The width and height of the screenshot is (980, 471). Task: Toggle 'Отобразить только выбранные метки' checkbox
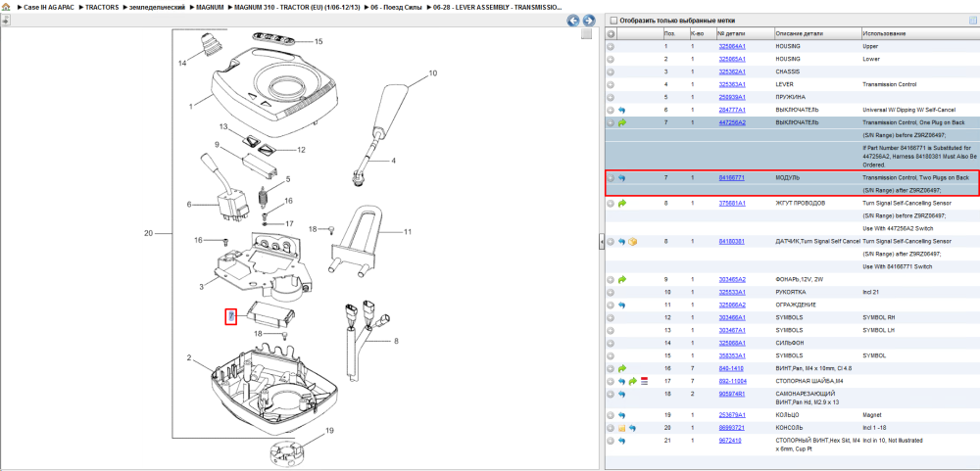pos(613,20)
